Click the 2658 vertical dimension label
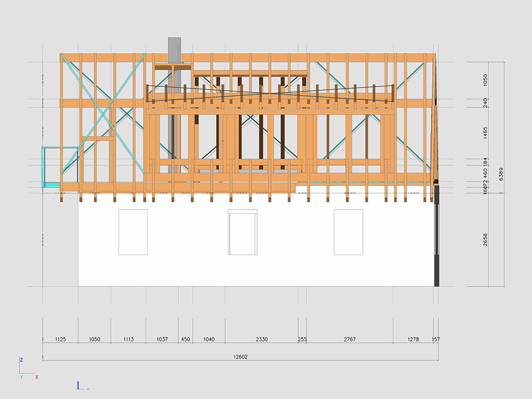 point(485,239)
